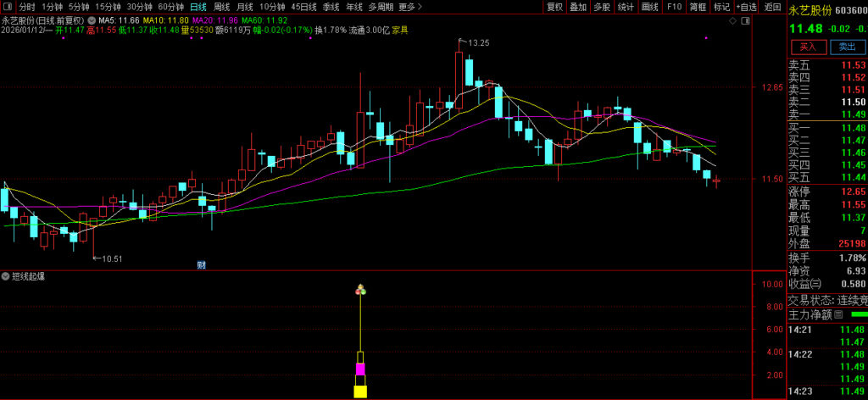Image resolution: width=868 pixels, height=400 pixels.
Task: Open dropdown next to 永艺股份 chart title
Action: (x=92, y=19)
